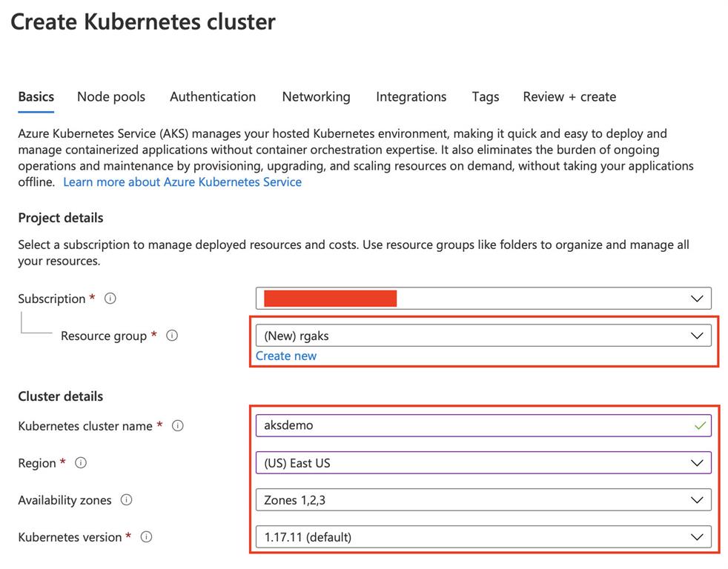Click info icon for Kubernetes version
Viewport: 728px width, 569px height.
tap(146, 537)
